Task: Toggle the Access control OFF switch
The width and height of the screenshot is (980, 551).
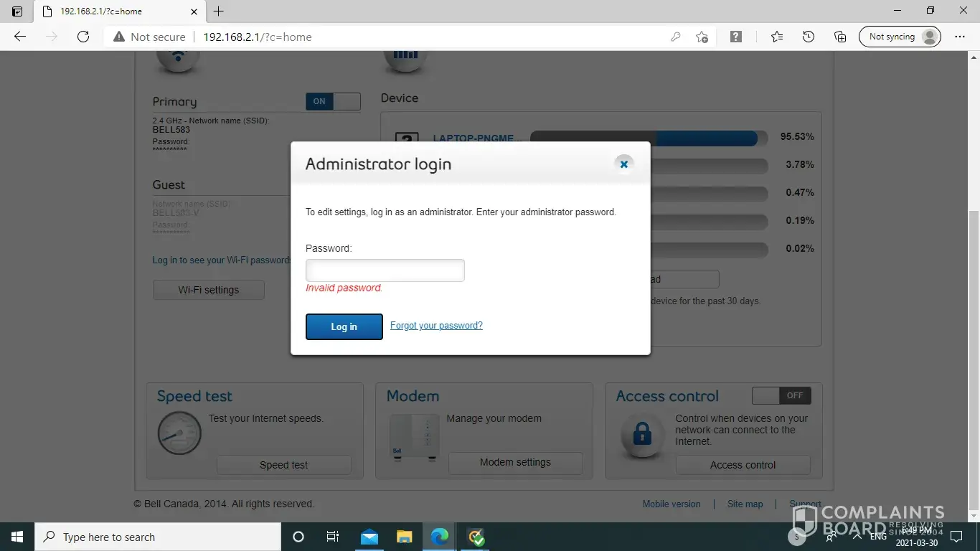Action: click(x=781, y=395)
